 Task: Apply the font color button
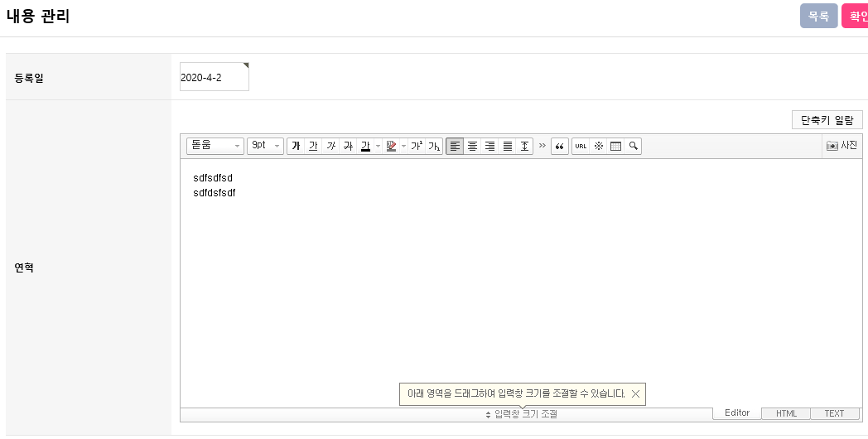pyautogui.click(x=365, y=146)
